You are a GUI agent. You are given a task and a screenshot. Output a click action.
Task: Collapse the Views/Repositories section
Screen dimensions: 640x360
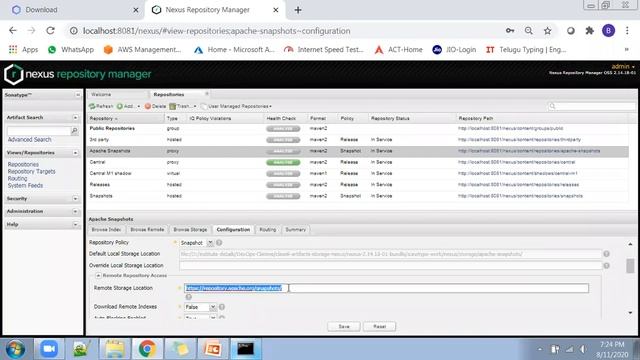[76, 153]
